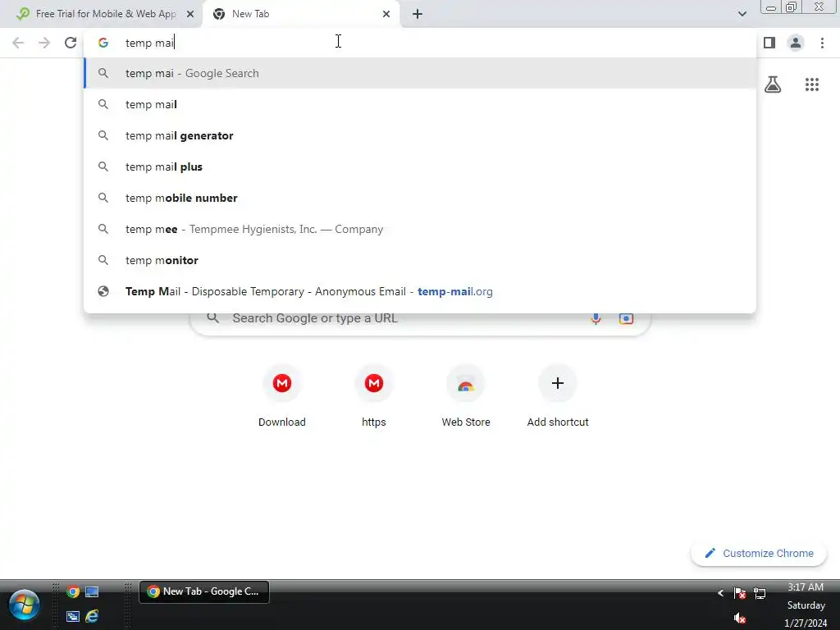Expand the tab search chevron
Screen dimensions: 840x630
[x=742, y=14]
